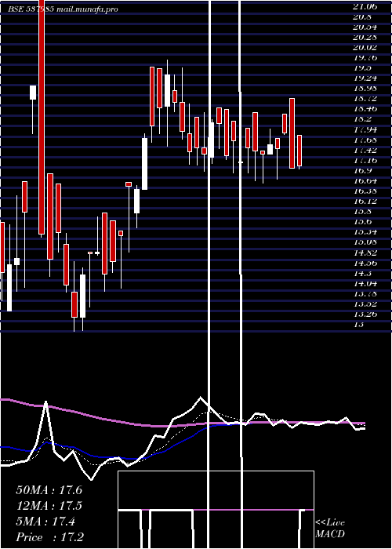Select the 18.46 price axis label
This screenshot has height=549, width=392.
[365, 109]
